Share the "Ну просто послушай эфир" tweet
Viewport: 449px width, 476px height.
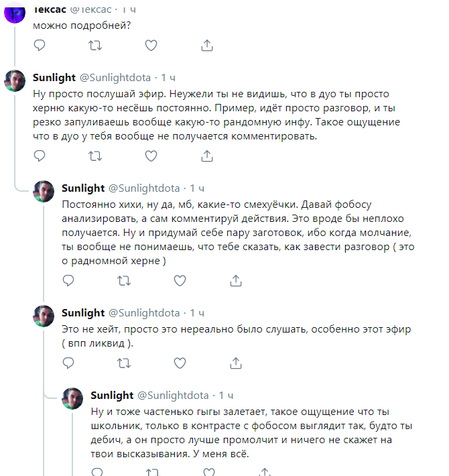[207, 156]
